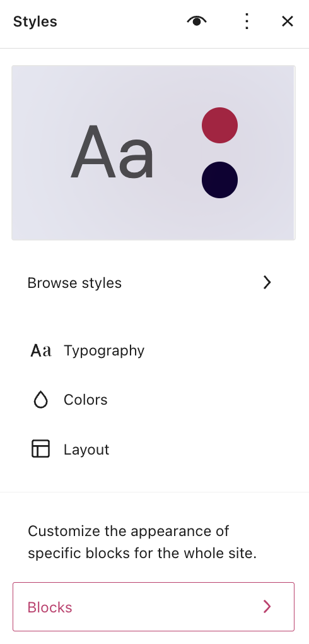
Task: Click the style preview card background
Action: [153, 152]
